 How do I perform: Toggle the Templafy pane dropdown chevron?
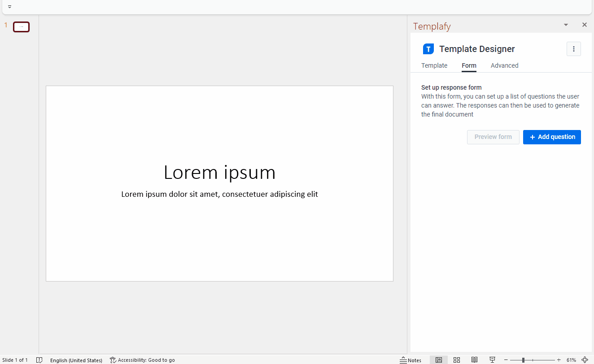click(x=565, y=25)
